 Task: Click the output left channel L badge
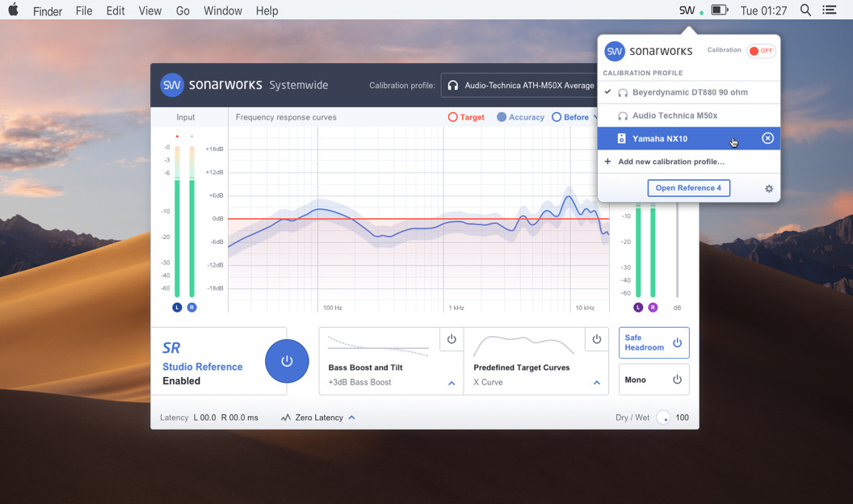[x=638, y=307]
